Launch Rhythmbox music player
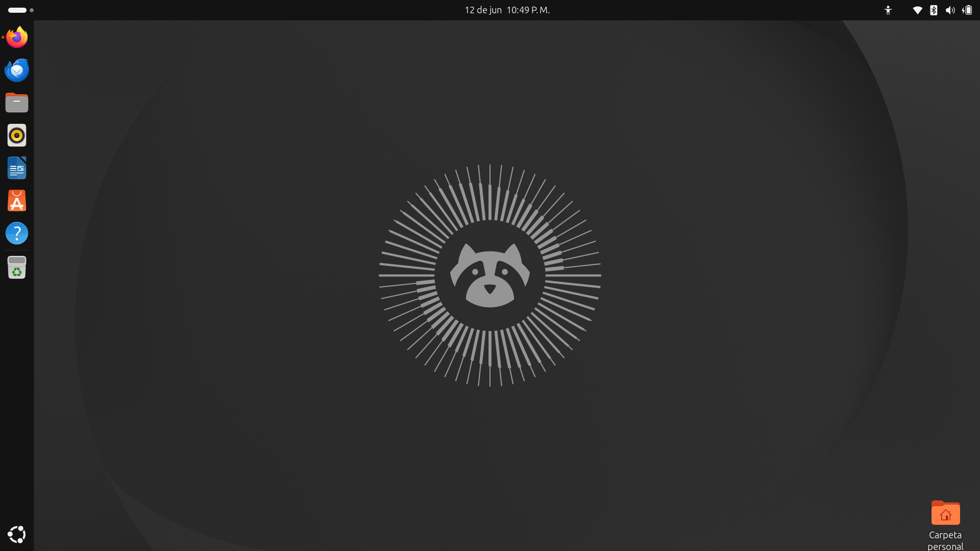 (x=17, y=135)
